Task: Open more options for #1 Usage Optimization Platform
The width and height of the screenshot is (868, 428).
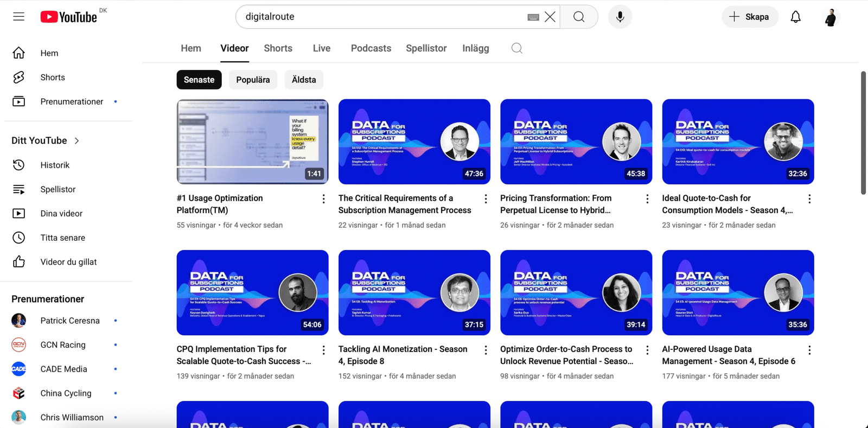Action: 324,199
